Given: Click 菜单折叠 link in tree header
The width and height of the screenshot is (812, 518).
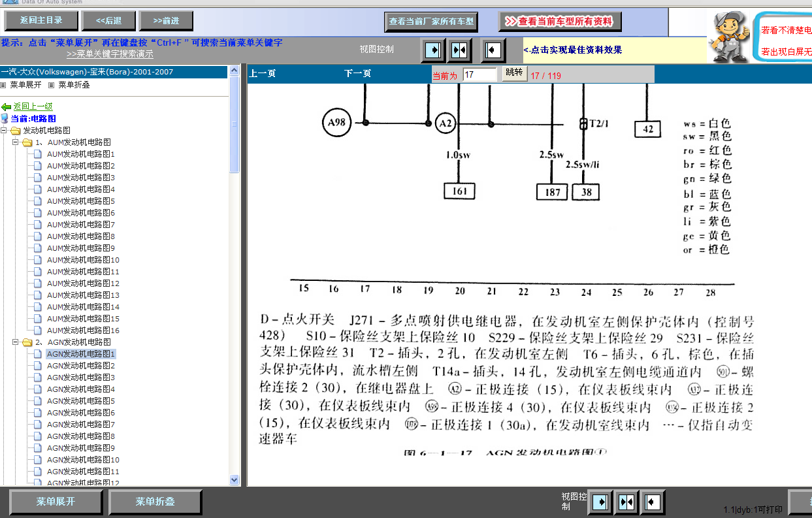Looking at the screenshot, I should [74, 85].
